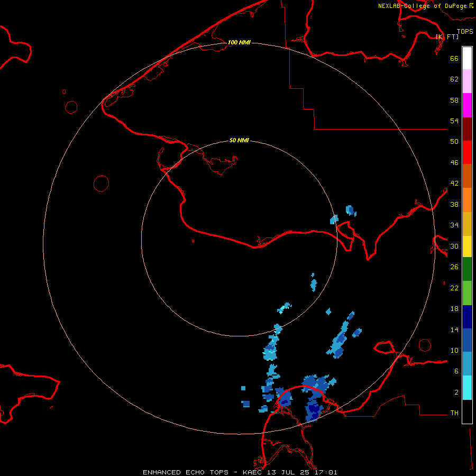Click the '50 NMI' range ring label
This screenshot has height=476, width=476.
(239, 140)
